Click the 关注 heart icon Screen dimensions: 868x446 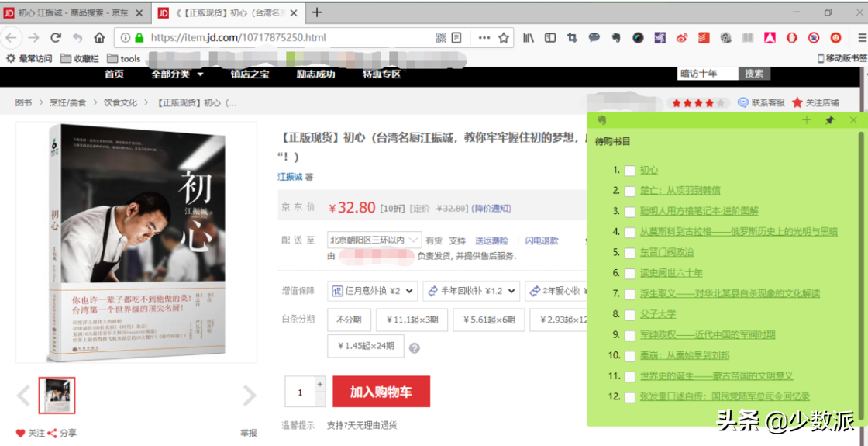click(x=20, y=434)
